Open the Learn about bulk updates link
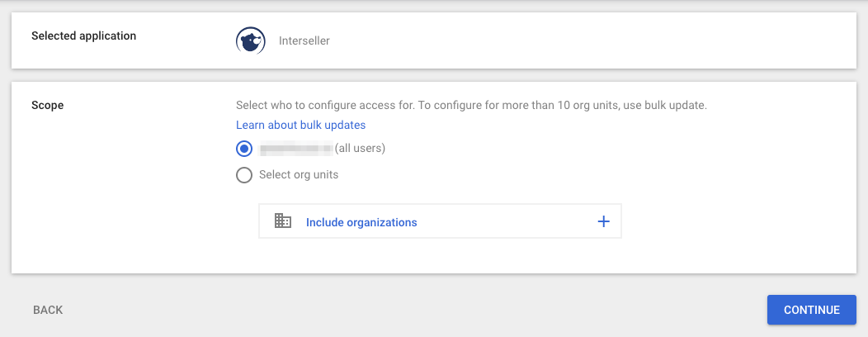 300,125
